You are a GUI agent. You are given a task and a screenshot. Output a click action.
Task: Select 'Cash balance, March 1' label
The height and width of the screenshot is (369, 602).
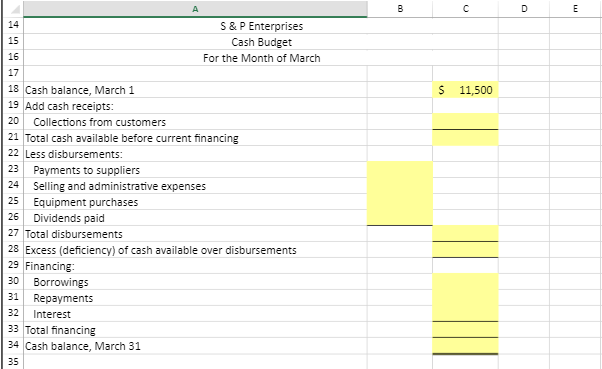(x=79, y=90)
